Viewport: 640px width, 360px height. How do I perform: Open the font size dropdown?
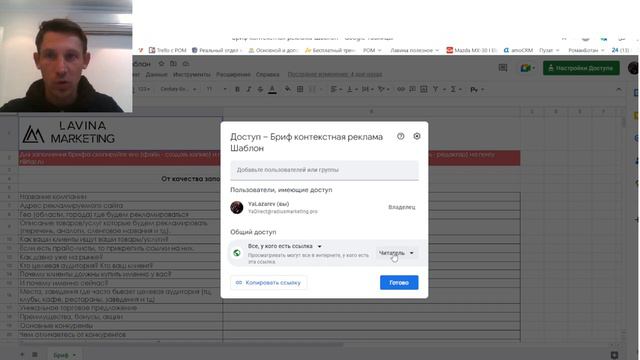pos(216,89)
